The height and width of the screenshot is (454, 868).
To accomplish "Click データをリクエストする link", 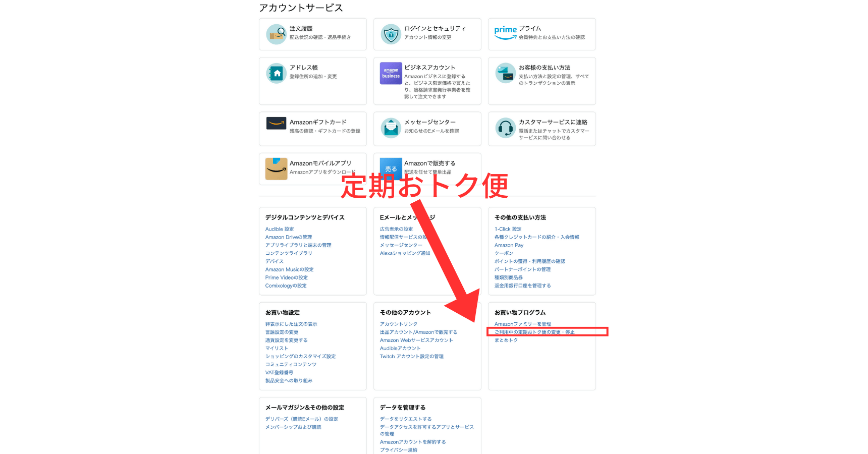I will [406, 419].
